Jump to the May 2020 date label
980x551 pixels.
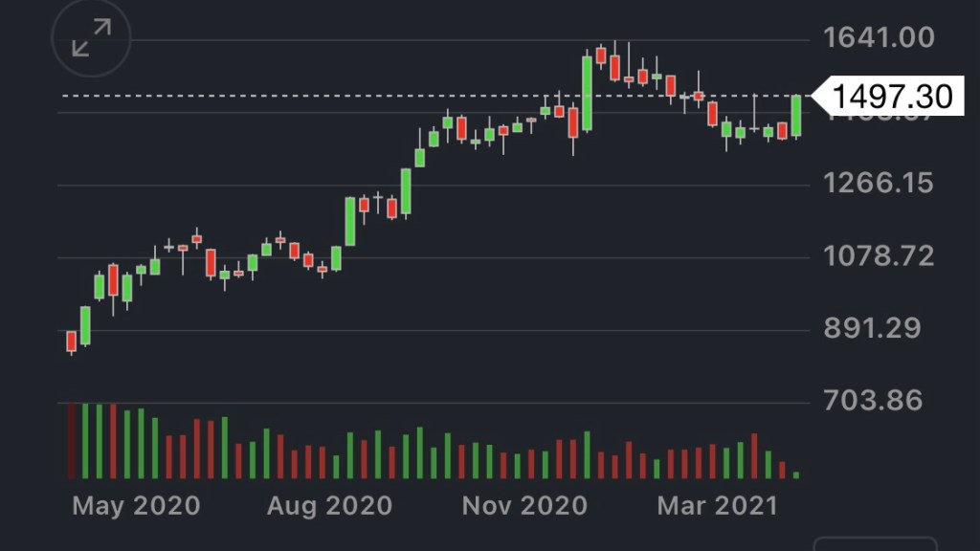pyautogui.click(x=136, y=505)
